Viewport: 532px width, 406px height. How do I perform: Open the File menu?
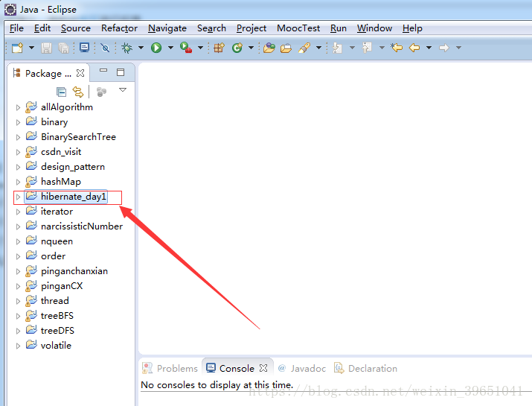16,28
